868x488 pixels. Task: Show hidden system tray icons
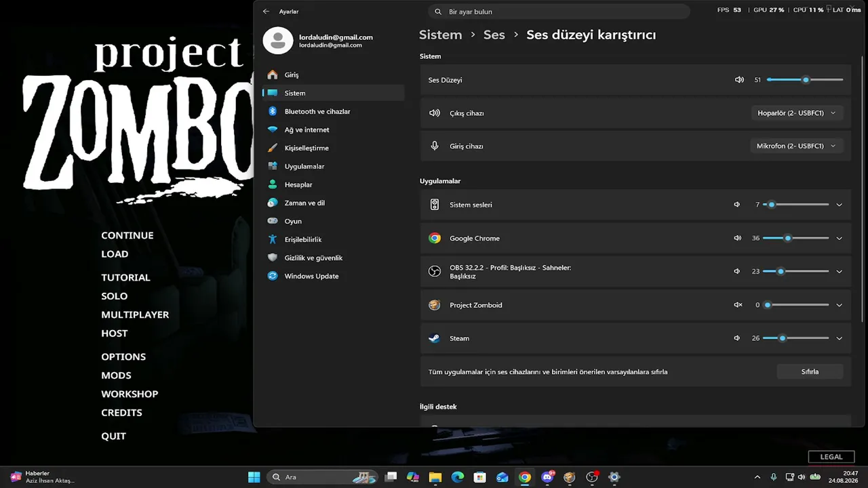(x=757, y=477)
